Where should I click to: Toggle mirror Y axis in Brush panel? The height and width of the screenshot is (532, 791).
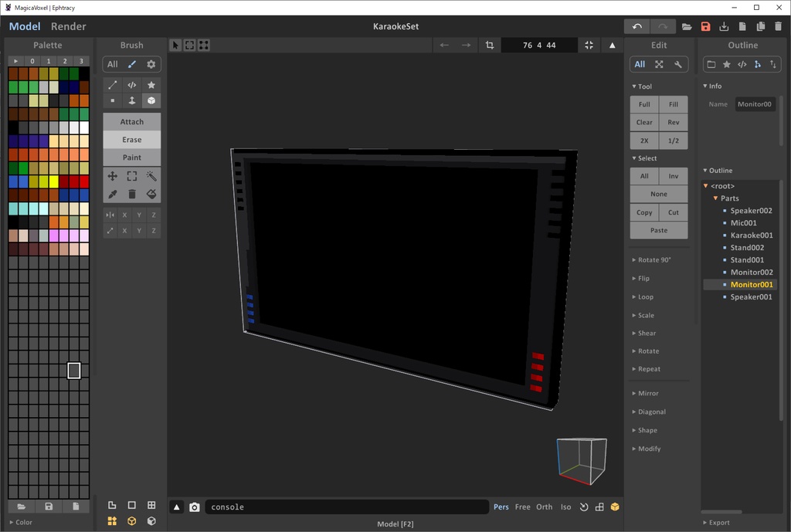tap(139, 215)
